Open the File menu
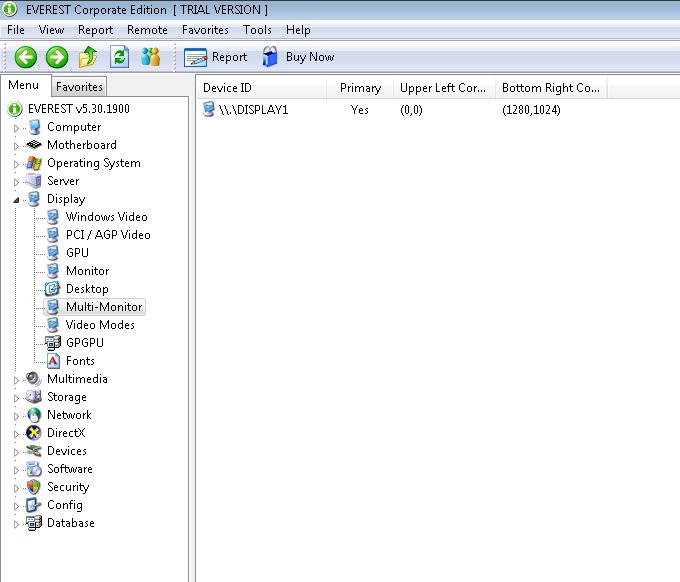Image resolution: width=680 pixels, height=582 pixels. [16, 30]
